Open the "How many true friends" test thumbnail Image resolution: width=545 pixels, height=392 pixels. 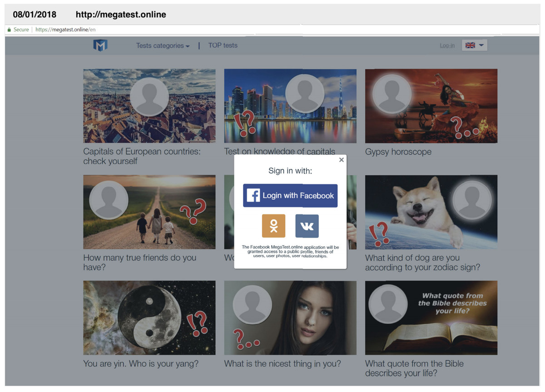coord(149,212)
